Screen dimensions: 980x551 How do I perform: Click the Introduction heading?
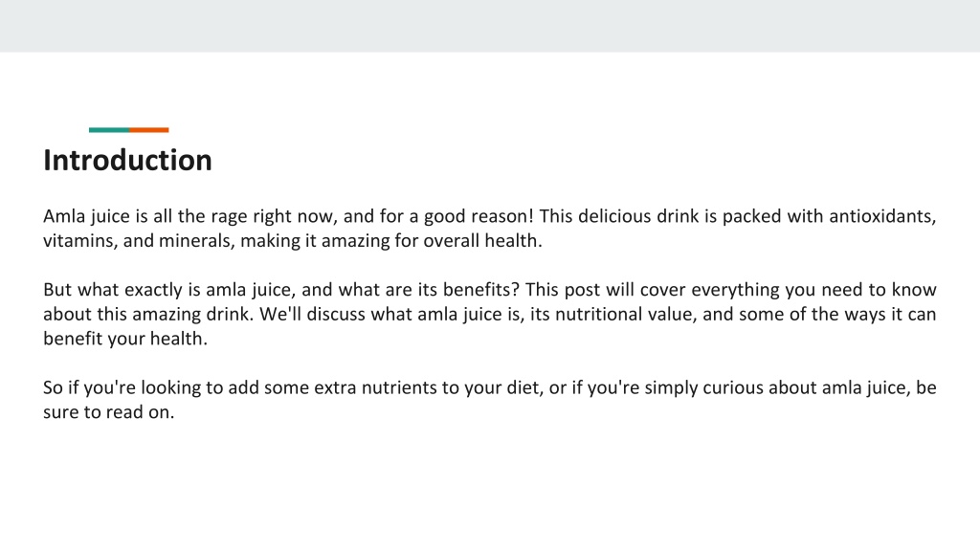[127, 161]
